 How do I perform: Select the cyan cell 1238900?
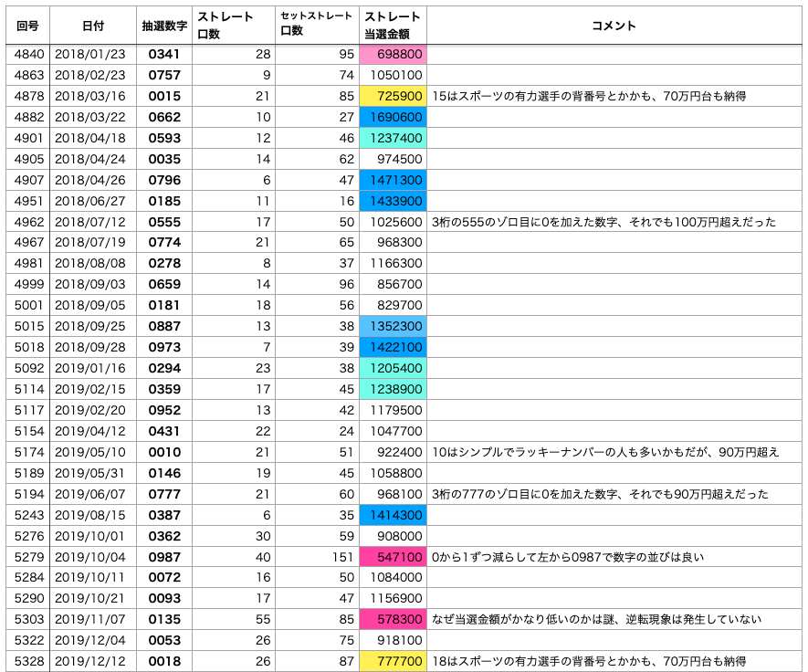tap(393, 390)
